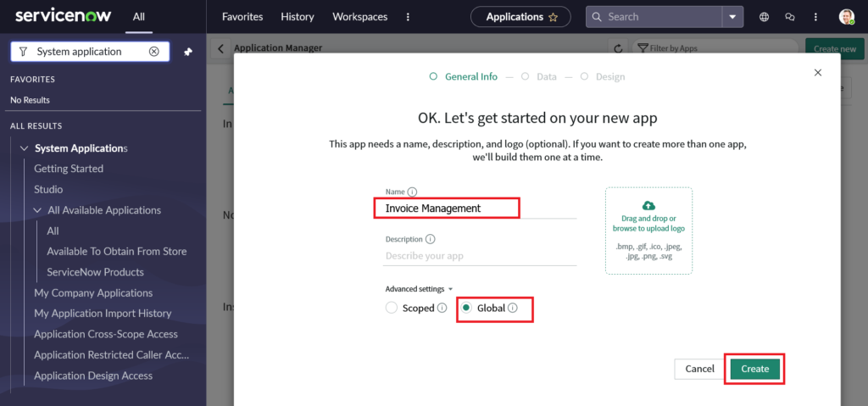Select the Global radio option
Image resolution: width=868 pixels, height=406 pixels.
click(467, 308)
